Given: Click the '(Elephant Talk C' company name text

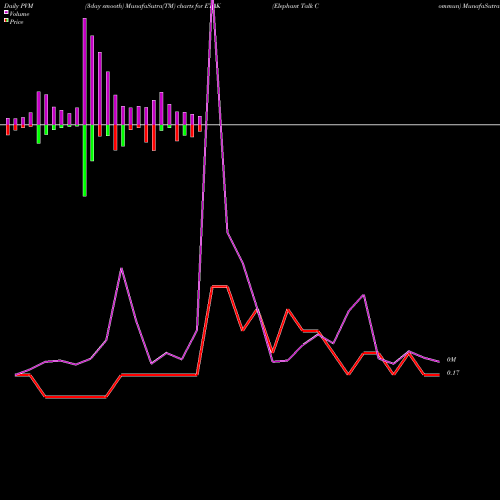Looking at the screenshot, I should point(295,6).
